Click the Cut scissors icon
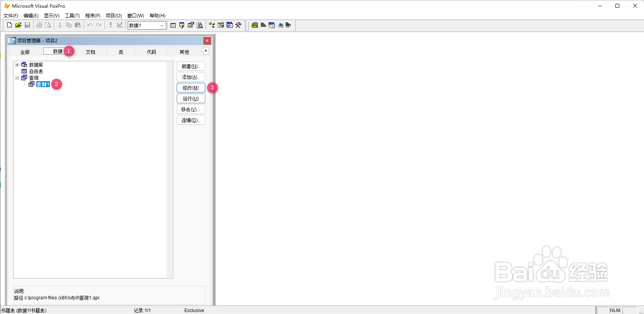644x314 pixels. coord(60,25)
